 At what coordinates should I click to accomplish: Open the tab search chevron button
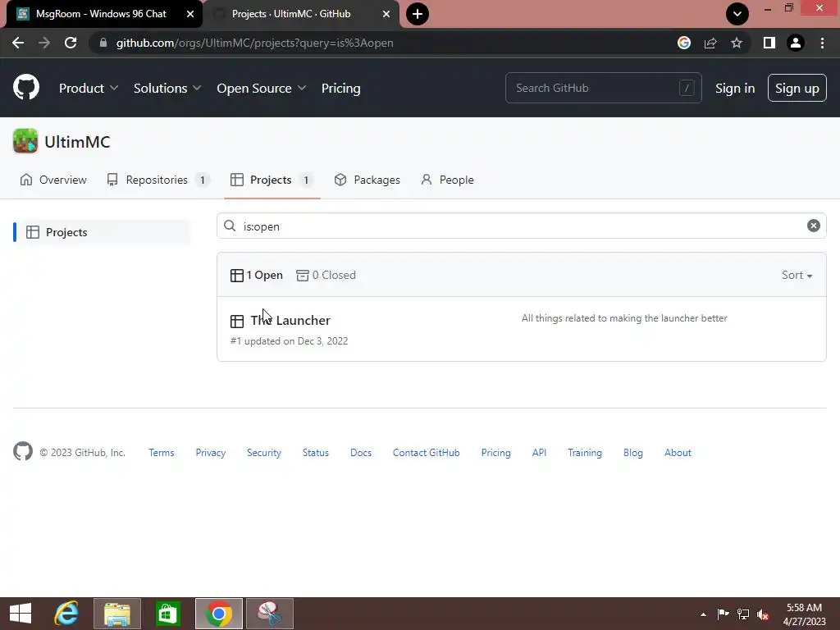737,14
